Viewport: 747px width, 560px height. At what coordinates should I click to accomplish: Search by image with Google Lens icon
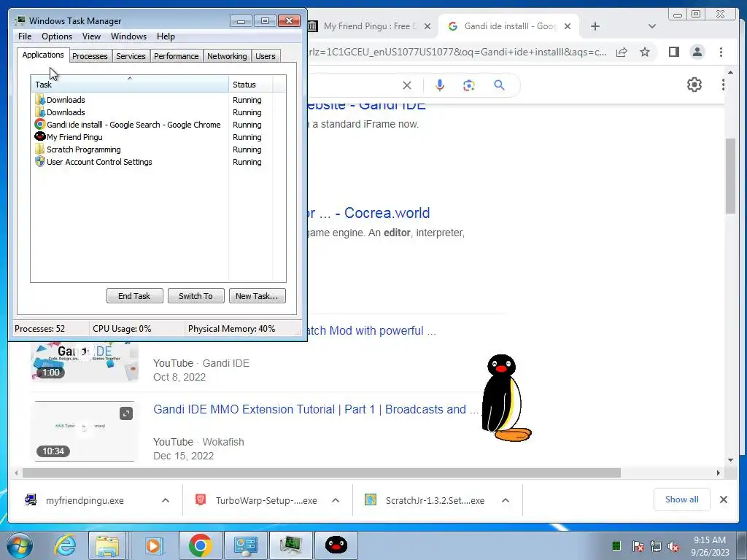click(x=469, y=85)
